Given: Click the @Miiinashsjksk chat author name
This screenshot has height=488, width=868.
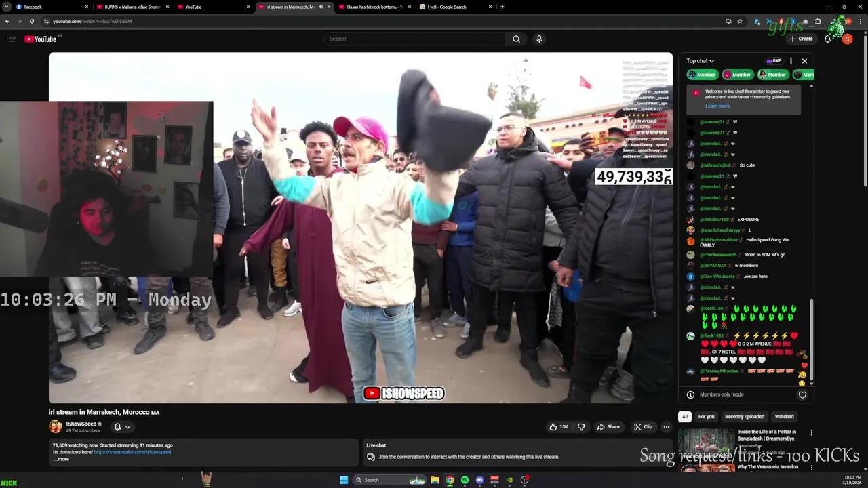Looking at the screenshot, I should click(x=715, y=165).
